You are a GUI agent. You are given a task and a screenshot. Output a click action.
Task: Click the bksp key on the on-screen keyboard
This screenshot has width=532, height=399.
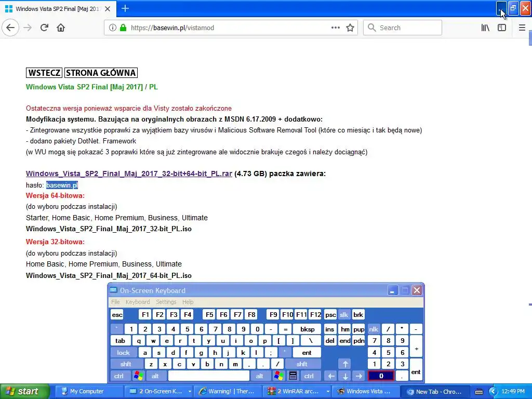[307, 329]
